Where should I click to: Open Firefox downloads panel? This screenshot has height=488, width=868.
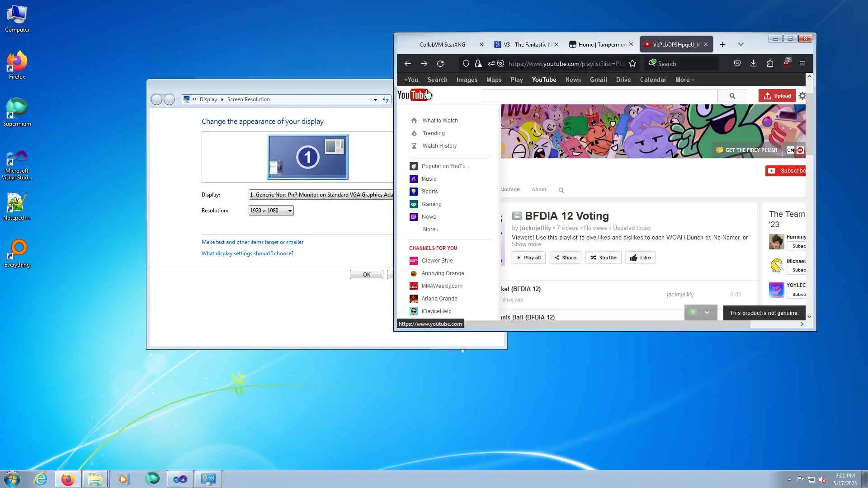click(753, 64)
